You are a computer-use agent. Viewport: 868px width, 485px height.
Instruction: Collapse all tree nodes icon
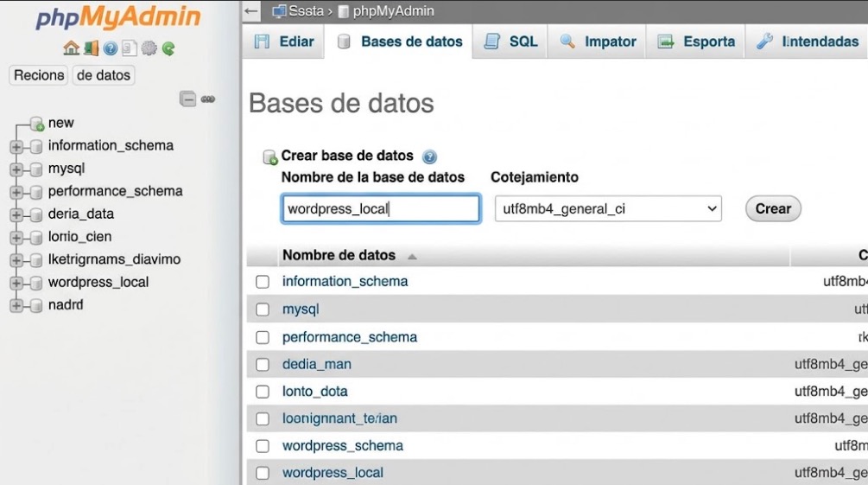[187, 99]
